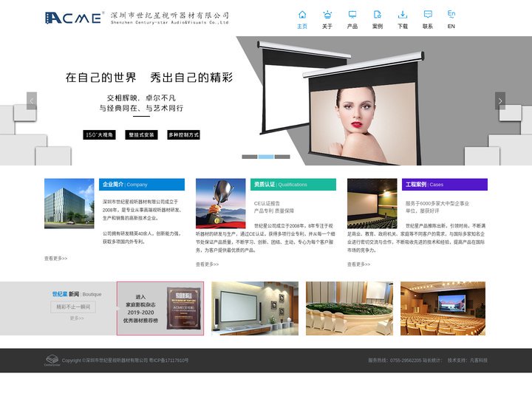Click the 精彩不止一瞬间 box
532x399 pixels.
tap(73, 307)
